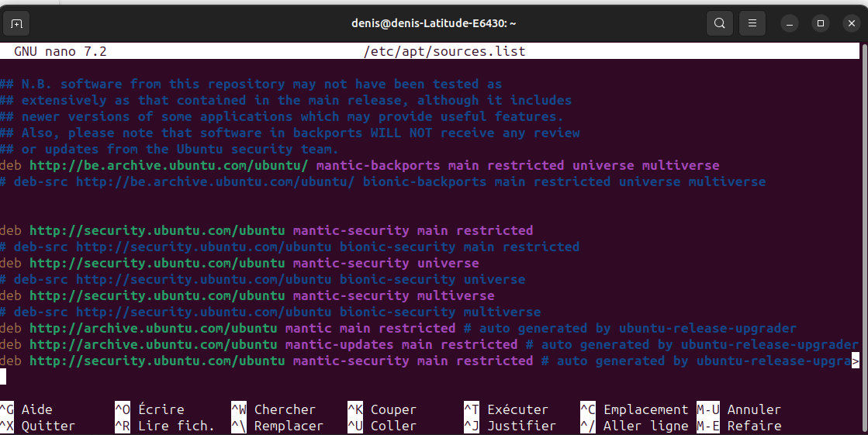Viewport: 868px width, 435px height.
Task: Select the ^O Écrire shortcut
Action: (x=150, y=409)
